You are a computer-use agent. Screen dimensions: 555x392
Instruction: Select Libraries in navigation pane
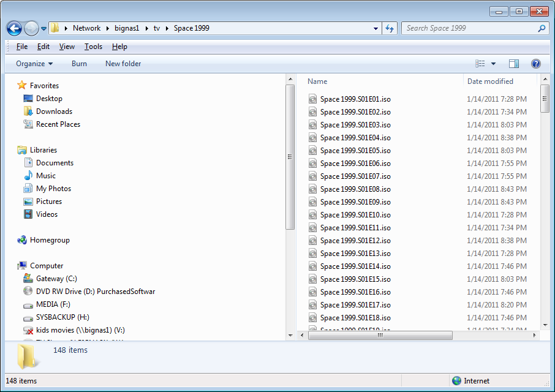43,150
